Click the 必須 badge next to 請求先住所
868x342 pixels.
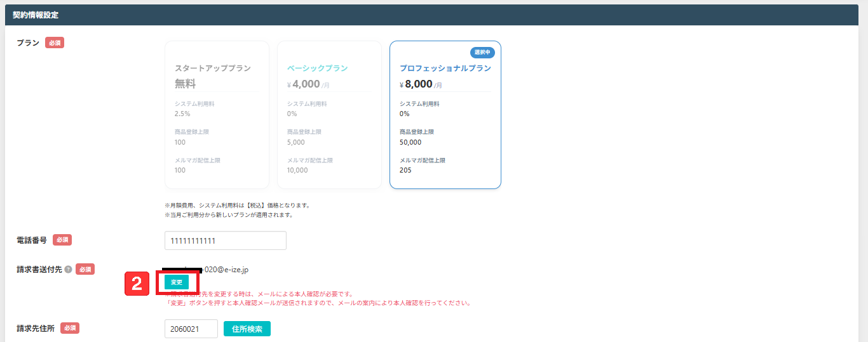70,328
